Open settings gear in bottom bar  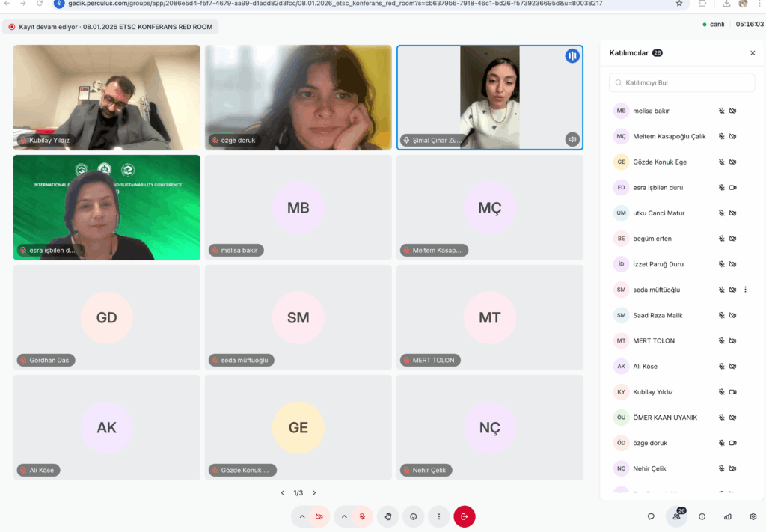pos(753,516)
